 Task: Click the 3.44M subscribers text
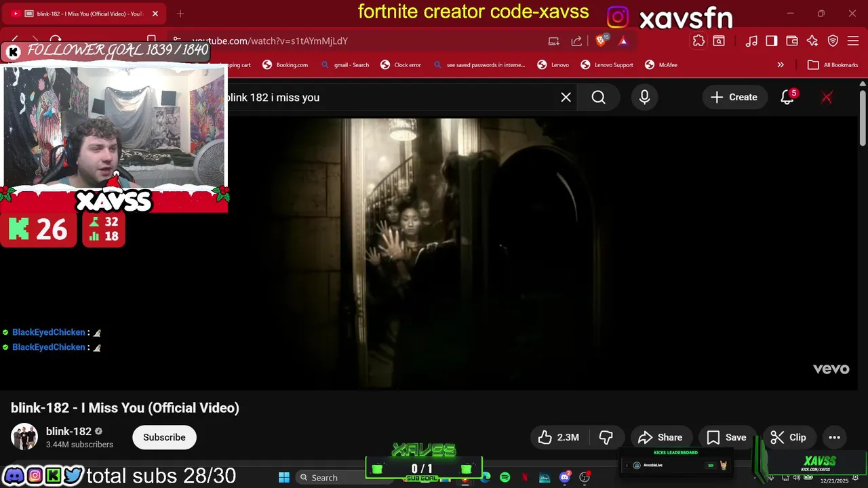click(79, 445)
